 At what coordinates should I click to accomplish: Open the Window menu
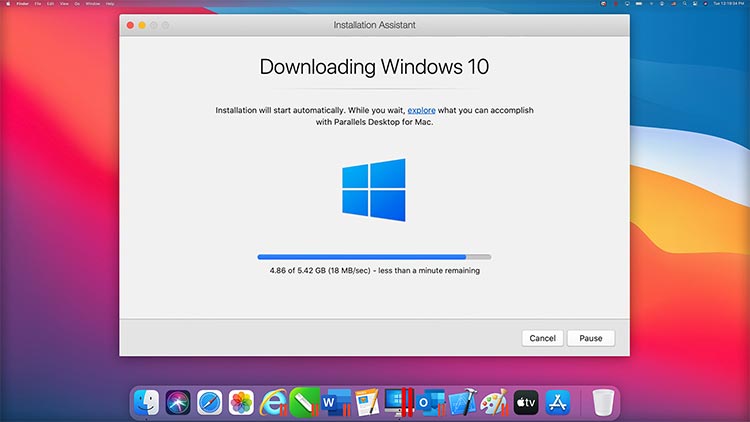pos(93,3)
